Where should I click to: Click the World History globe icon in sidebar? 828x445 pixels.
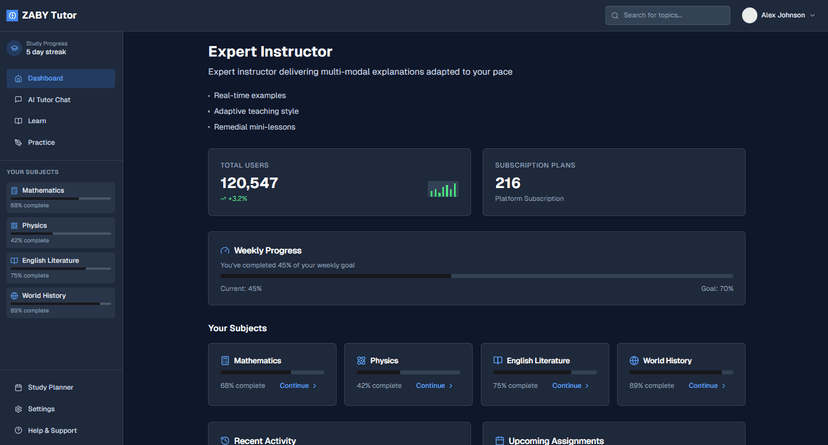point(14,296)
